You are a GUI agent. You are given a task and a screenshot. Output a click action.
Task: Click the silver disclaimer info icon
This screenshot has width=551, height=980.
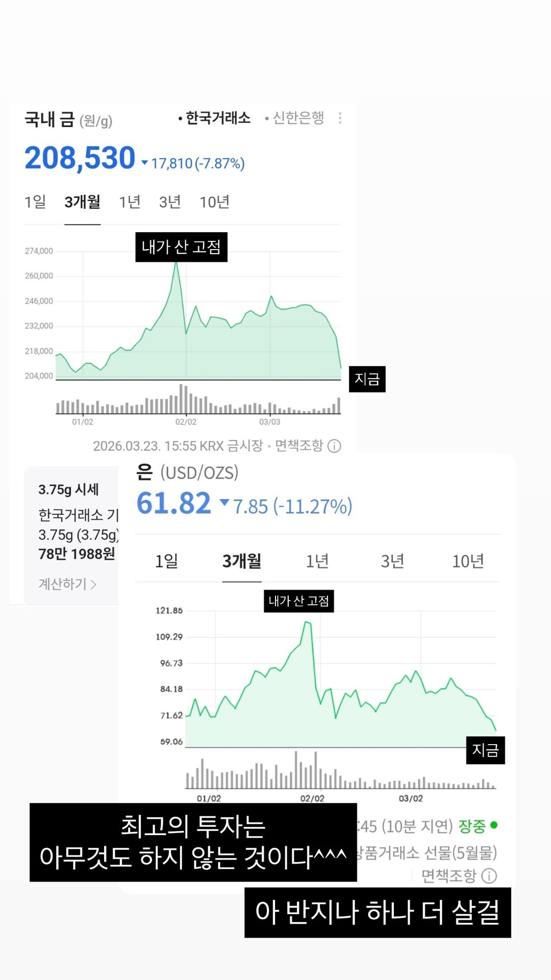tap(489, 876)
